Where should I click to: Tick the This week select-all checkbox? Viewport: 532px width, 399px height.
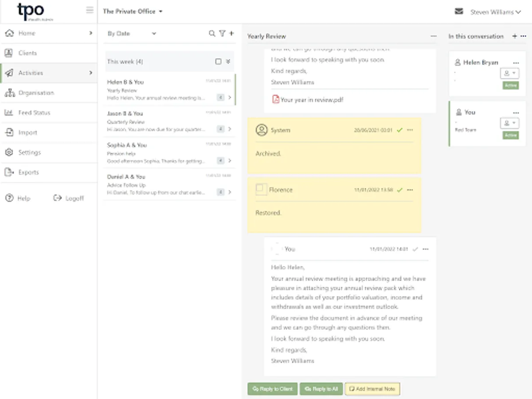click(x=218, y=62)
